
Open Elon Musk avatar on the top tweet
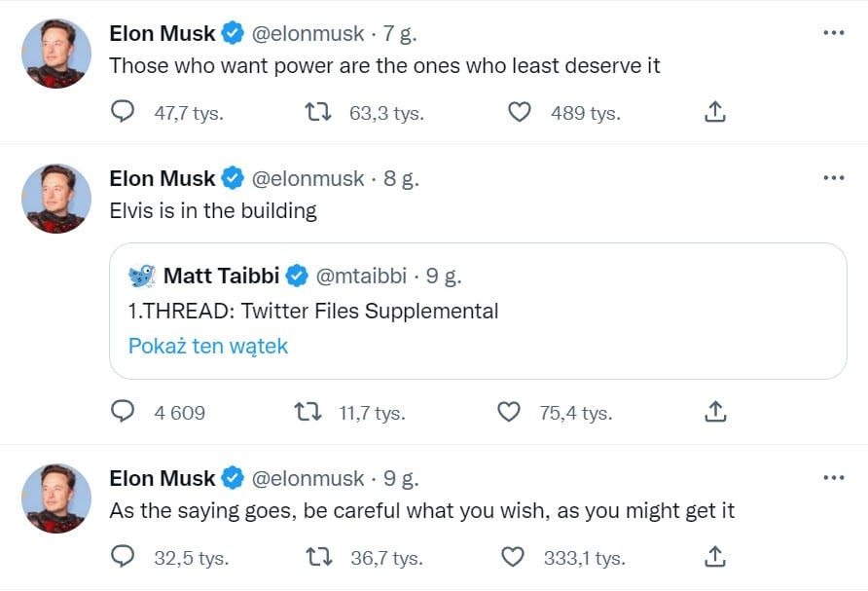pyautogui.click(x=55, y=54)
